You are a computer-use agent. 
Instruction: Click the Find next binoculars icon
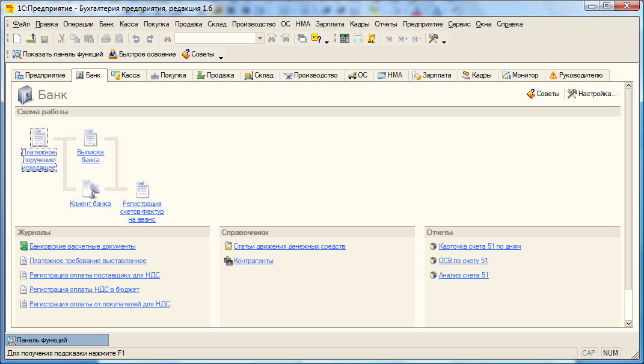(x=272, y=38)
